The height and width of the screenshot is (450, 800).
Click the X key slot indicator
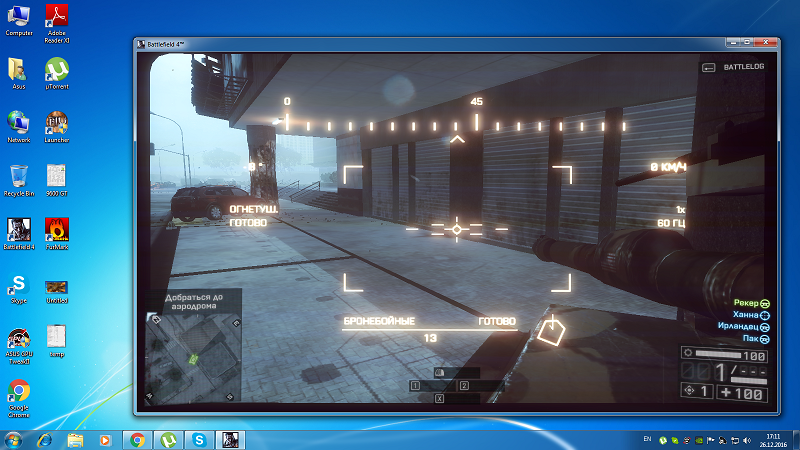[x=439, y=398]
